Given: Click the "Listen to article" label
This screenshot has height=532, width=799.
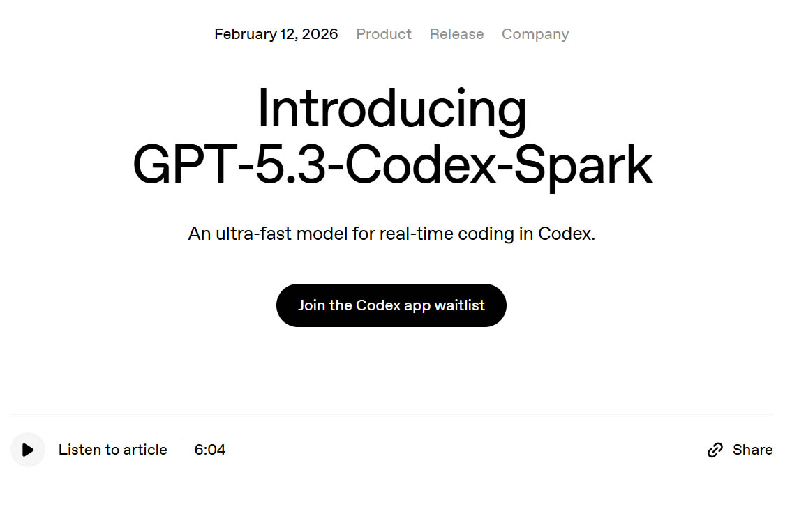Looking at the screenshot, I should click(x=112, y=450).
